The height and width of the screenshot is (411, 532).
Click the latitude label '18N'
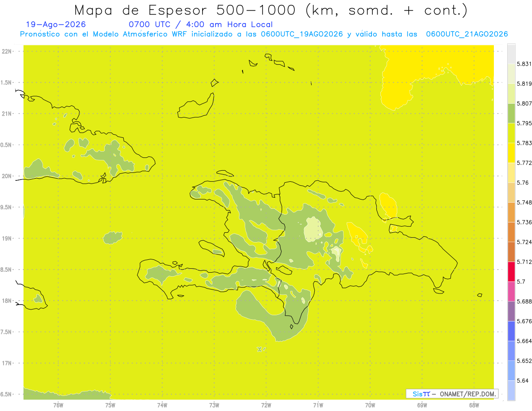click(x=7, y=301)
